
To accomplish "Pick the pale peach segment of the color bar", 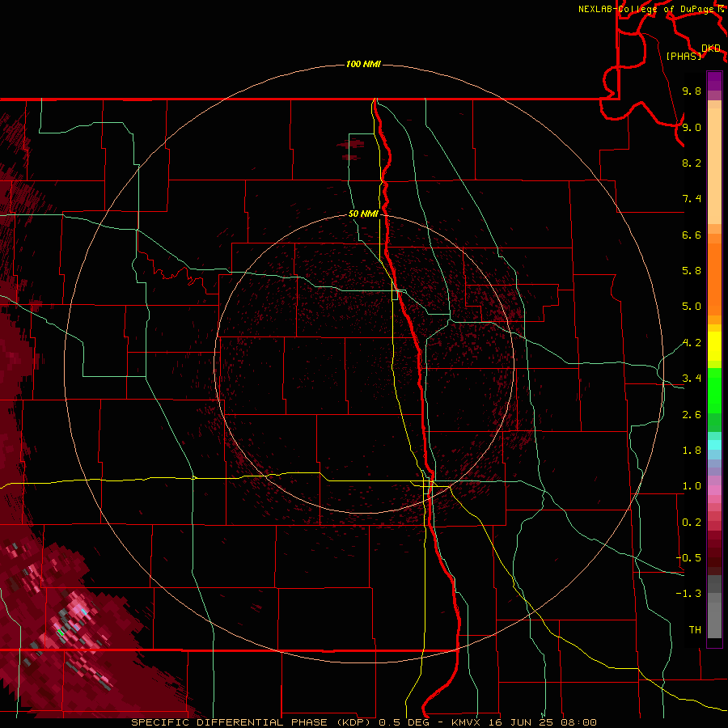I will [714, 167].
